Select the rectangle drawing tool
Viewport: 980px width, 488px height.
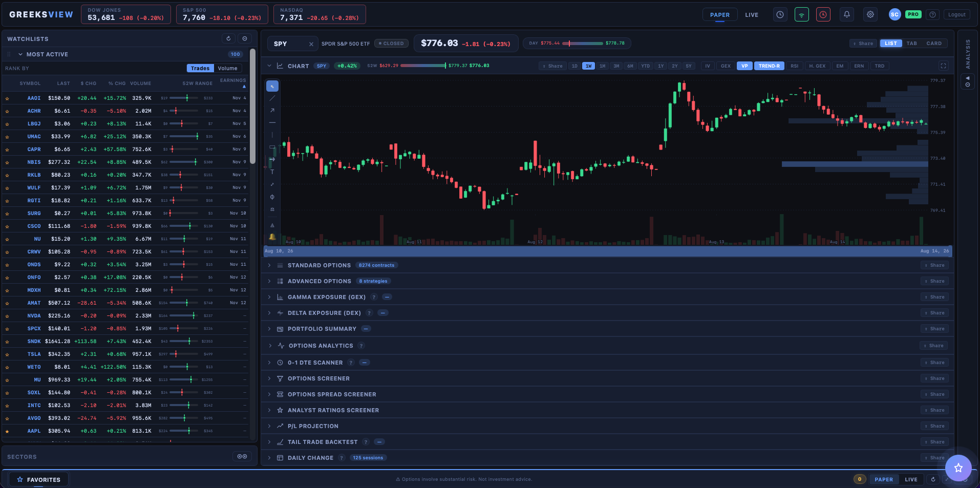(x=272, y=147)
